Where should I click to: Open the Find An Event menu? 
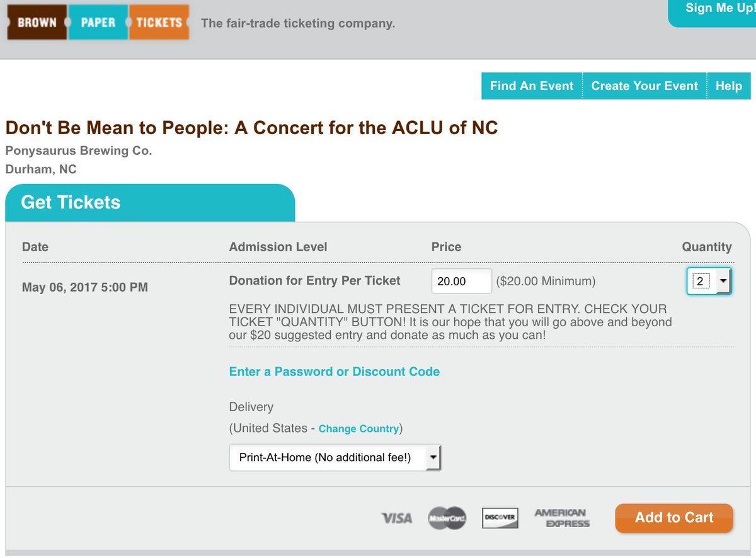(x=532, y=86)
